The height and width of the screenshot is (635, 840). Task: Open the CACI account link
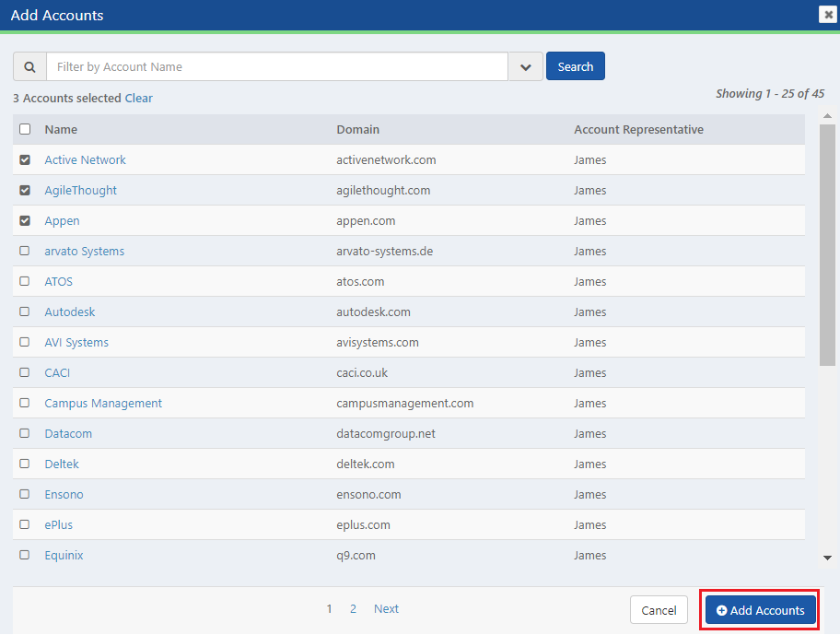pos(57,372)
